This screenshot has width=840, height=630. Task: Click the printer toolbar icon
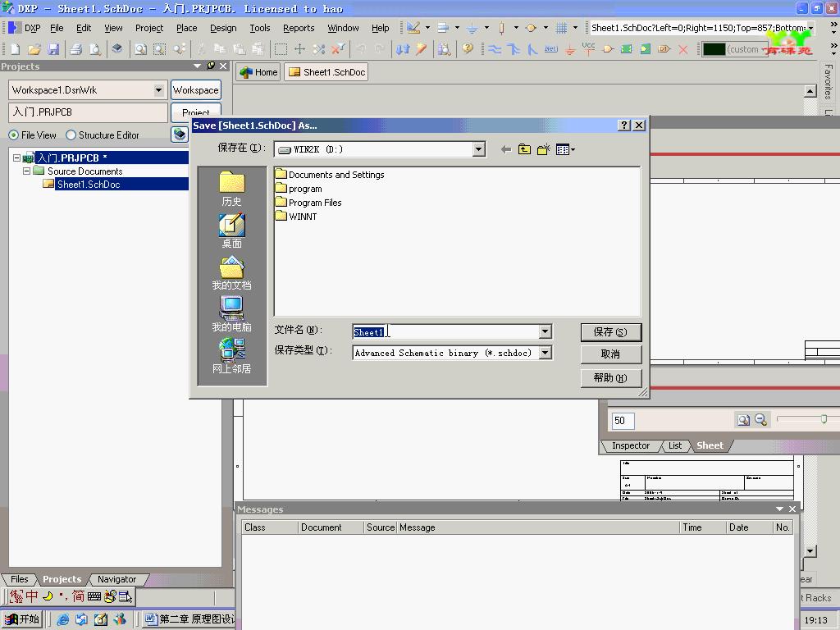(x=76, y=49)
